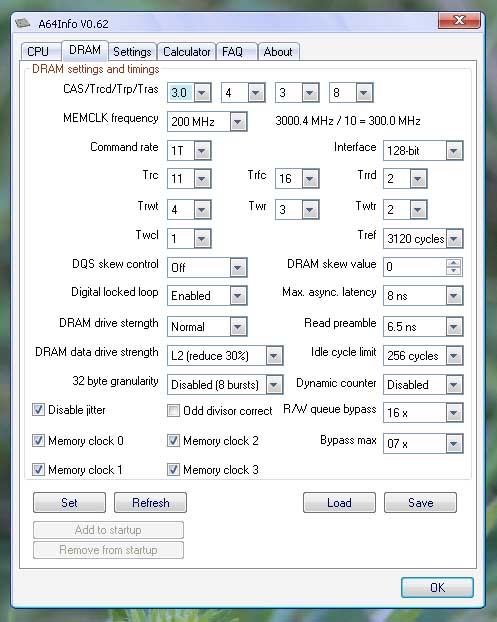Screen dimensions: 497x622
Task: Click Remove from startup button
Action: (x=108, y=550)
